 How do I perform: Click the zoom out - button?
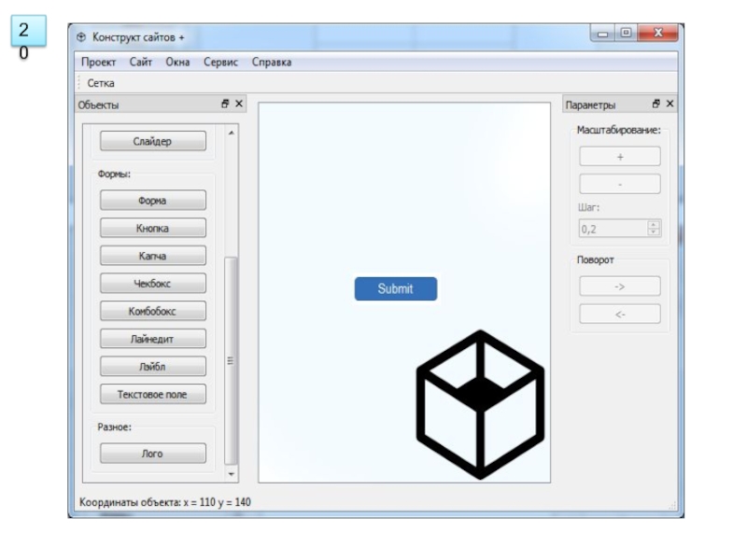(x=620, y=184)
